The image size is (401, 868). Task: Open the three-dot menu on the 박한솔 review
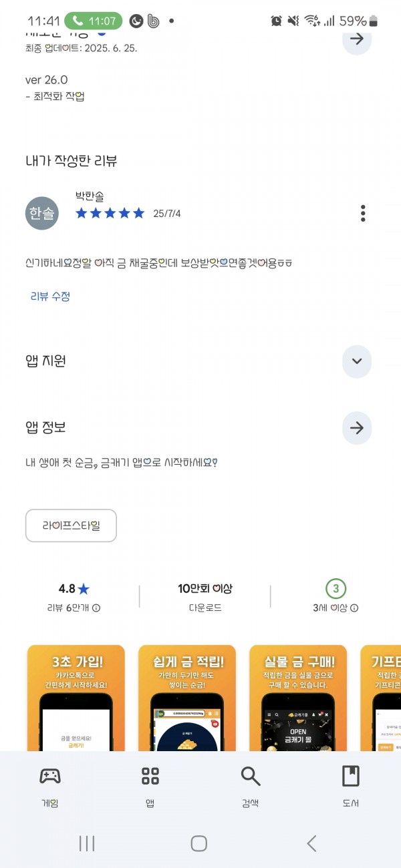[x=363, y=213]
